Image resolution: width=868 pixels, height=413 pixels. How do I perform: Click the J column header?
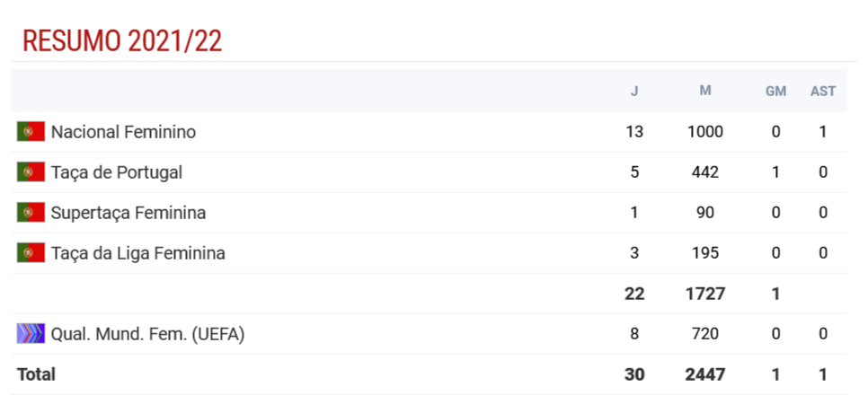click(634, 91)
